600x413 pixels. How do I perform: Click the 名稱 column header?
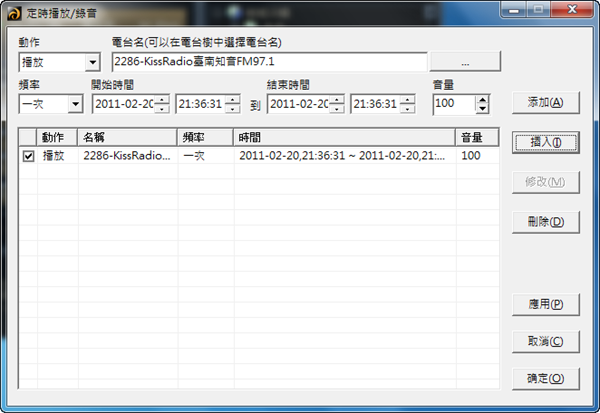[x=127, y=137]
